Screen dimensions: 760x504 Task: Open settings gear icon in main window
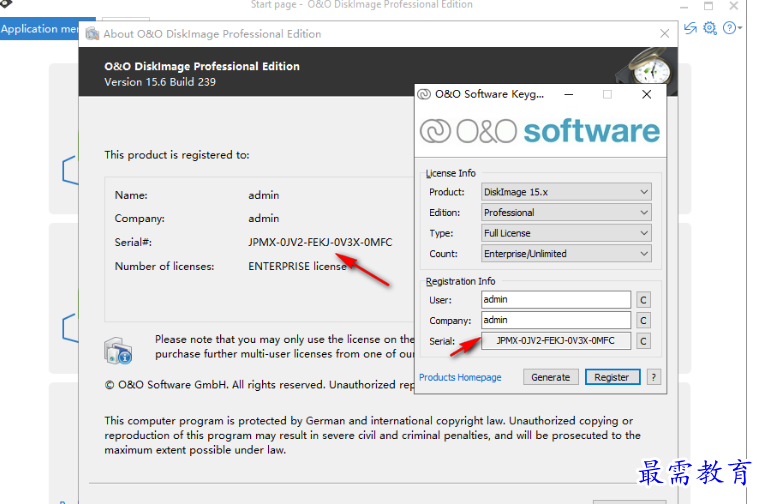click(710, 28)
